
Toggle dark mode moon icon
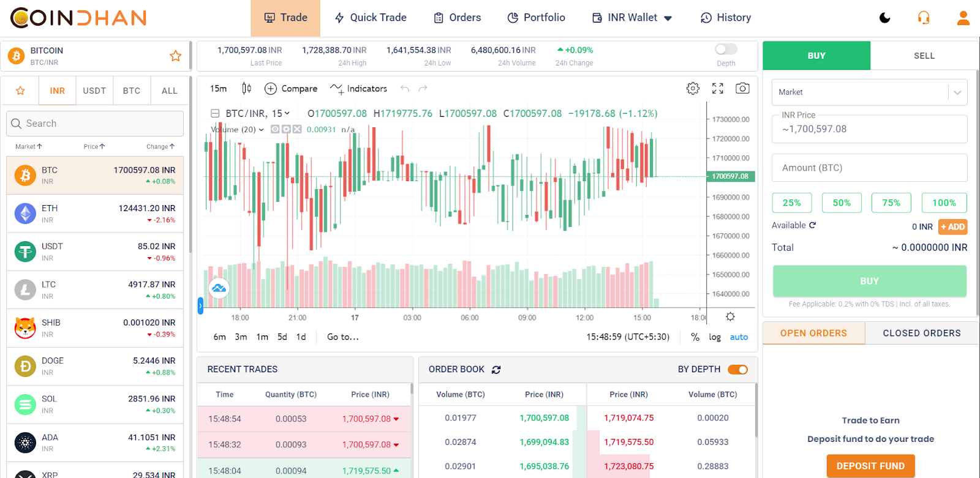click(x=884, y=18)
